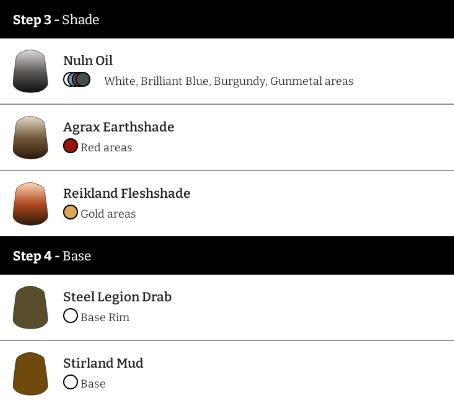Image resolution: width=454 pixels, height=404 pixels.
Task: Open the Stirland Mud paint name
Action: point(103,363)
